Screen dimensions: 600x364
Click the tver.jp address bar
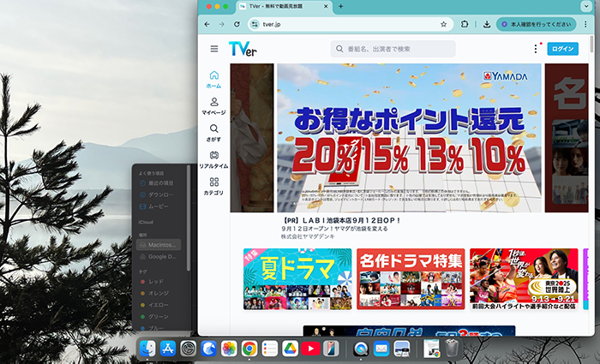pyautogui.click(x=351, y=25)
